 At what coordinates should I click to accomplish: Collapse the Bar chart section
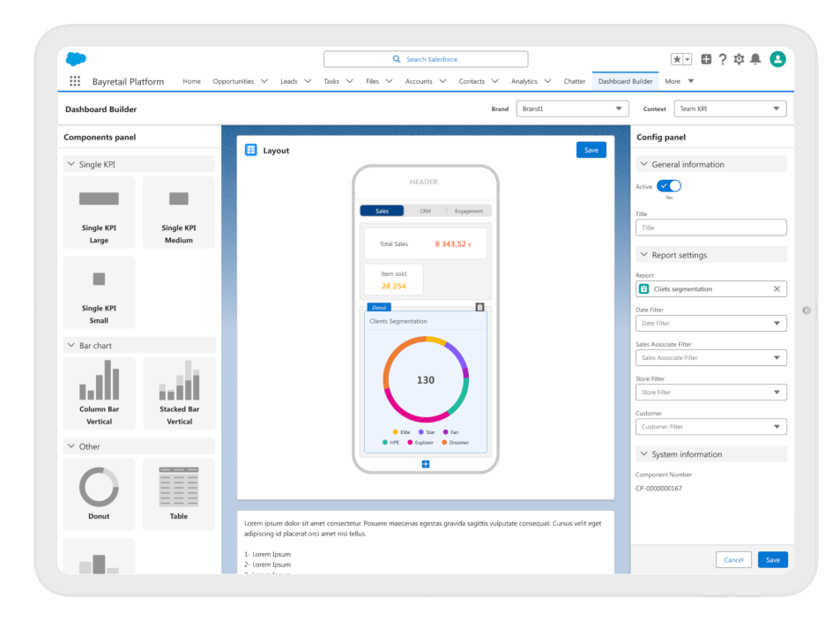click(71, 346)
